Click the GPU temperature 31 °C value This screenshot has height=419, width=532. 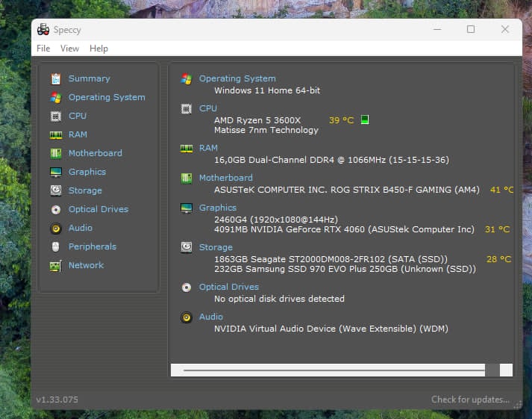(498, 229)
